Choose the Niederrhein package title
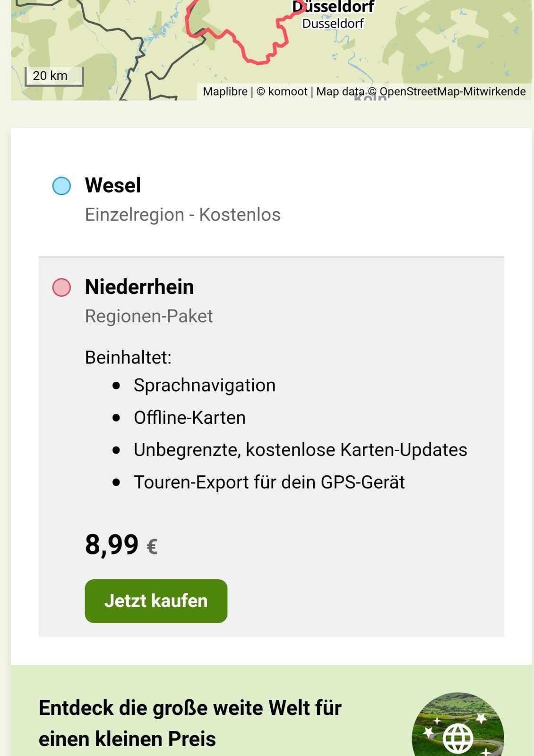The image size is (534, 756). [x=139, y=287]
